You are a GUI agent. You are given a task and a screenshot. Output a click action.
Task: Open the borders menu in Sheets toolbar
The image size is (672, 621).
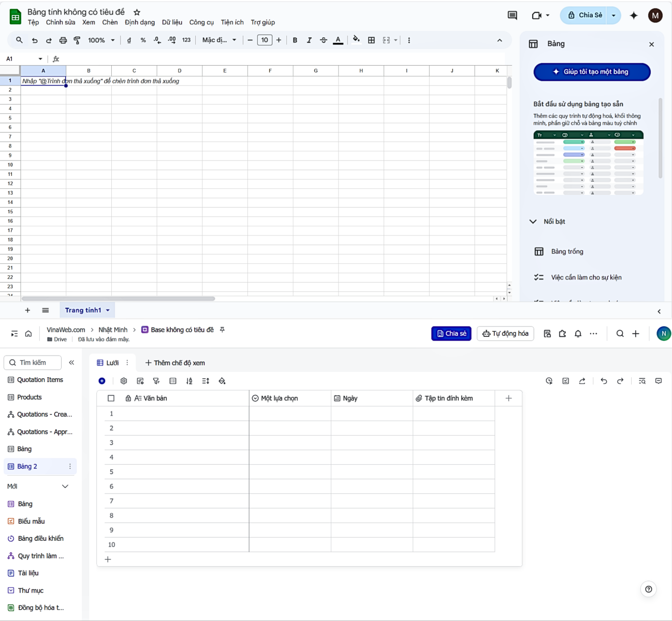(372, 40)
